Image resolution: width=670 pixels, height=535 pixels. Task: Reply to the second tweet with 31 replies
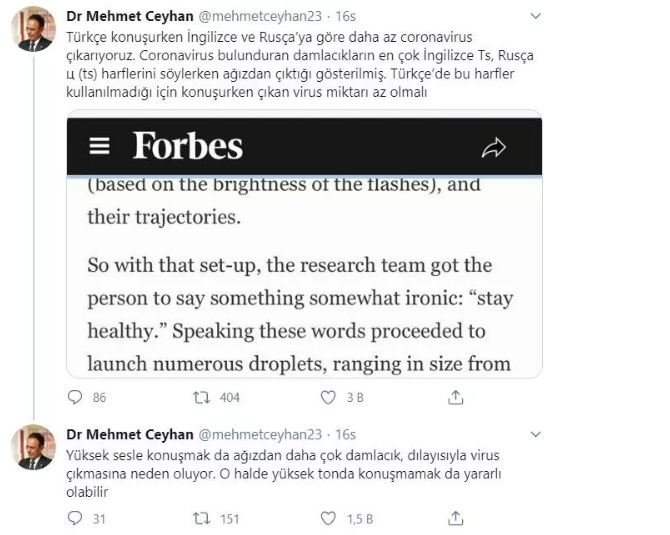coord(74,518)
